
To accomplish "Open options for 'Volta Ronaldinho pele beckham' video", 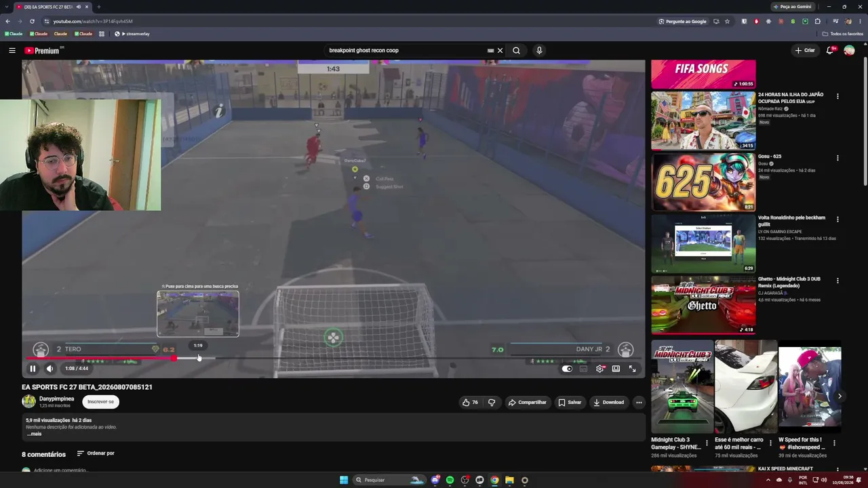I will tap(837, 220).
